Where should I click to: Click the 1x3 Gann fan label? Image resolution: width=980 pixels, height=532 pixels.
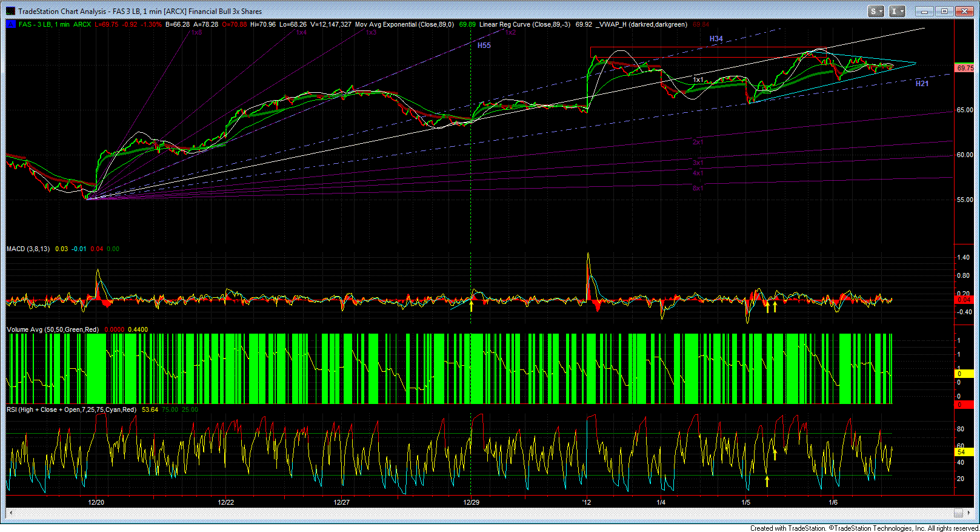coord(371,33)
